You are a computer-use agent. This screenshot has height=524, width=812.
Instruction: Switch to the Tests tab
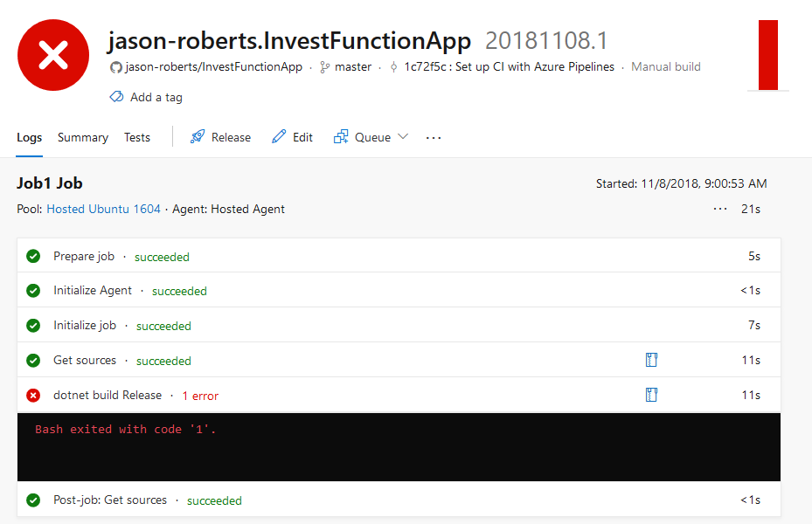[136, 137]
